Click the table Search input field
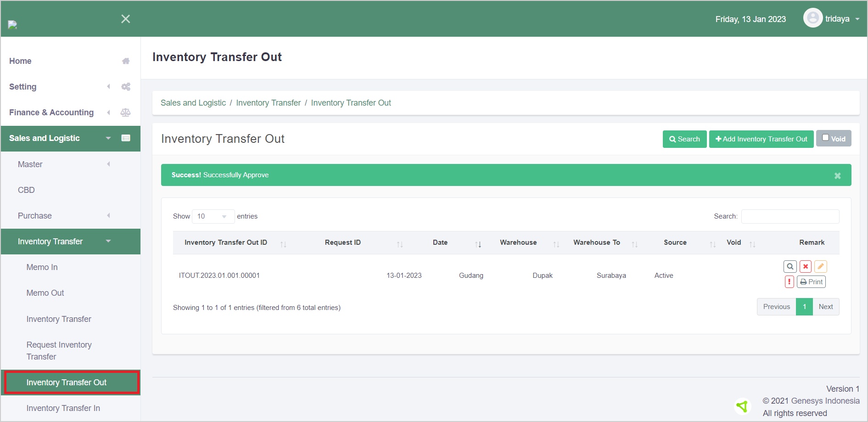Screen dimensions: 868x422 [x=790, y=216]
